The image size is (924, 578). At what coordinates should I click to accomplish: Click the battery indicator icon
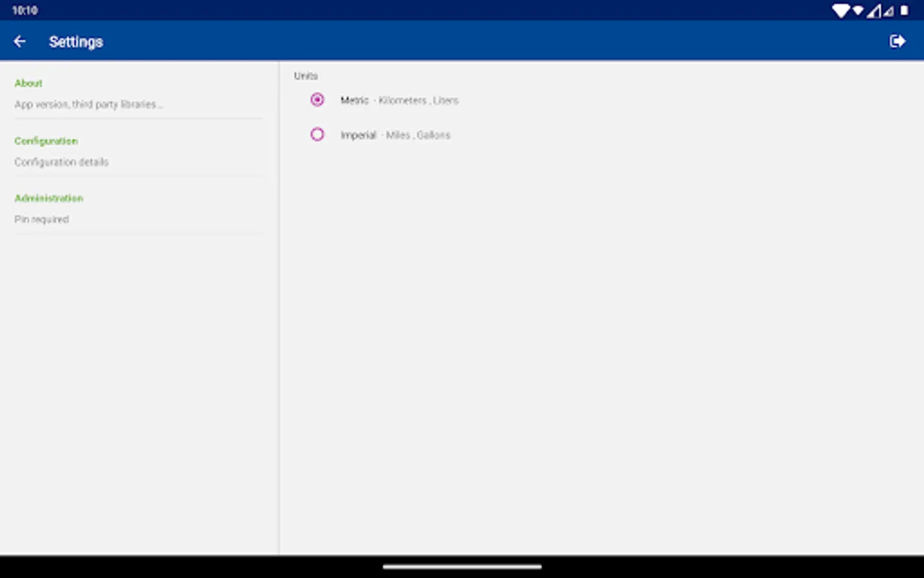[905, 10]
